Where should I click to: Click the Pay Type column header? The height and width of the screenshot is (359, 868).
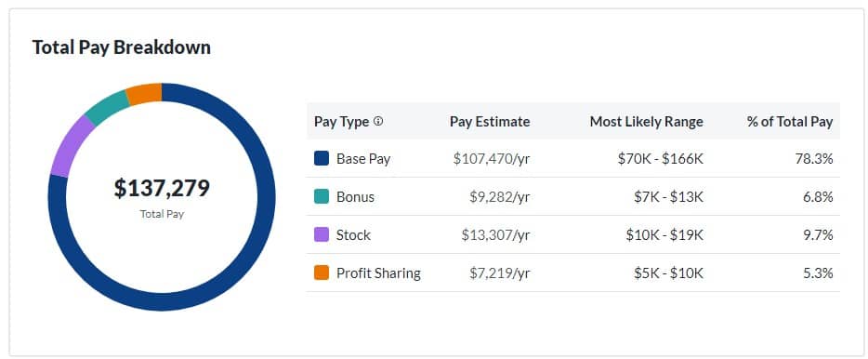click(x=342, y=121)
